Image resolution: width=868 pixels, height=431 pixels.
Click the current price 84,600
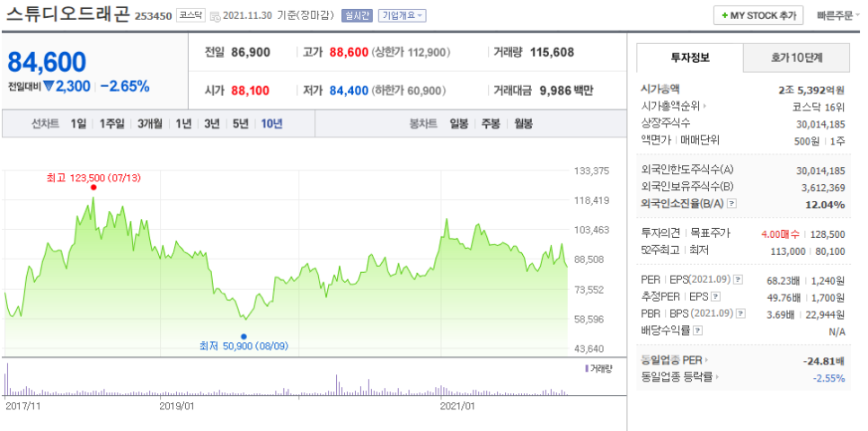47,62
